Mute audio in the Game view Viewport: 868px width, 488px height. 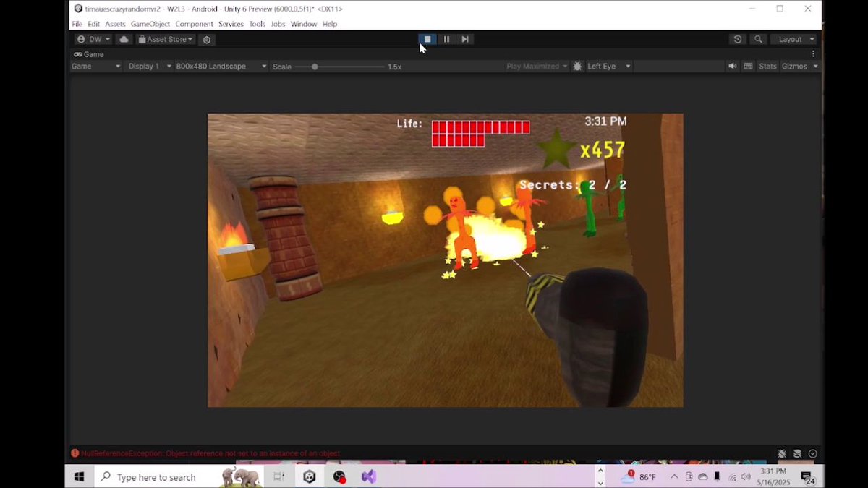[x=733, y=66]
